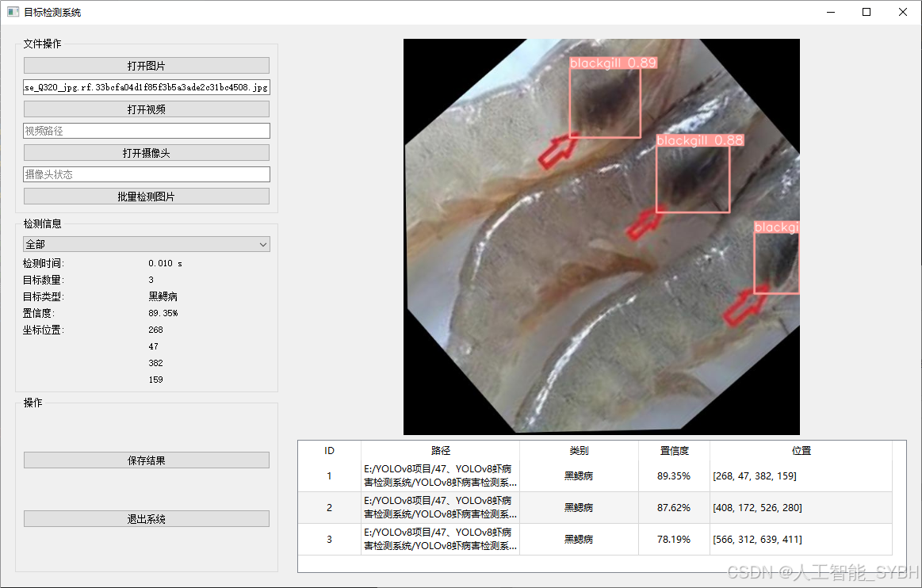Select table cell with ID 1
The height and width of the screenshot is (588, 922).
(x=329, y=475)
